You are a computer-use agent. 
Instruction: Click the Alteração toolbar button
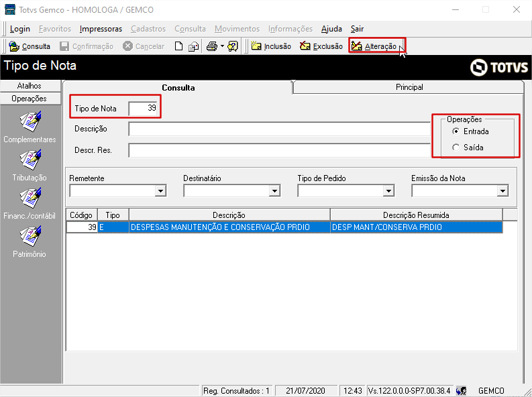[374, 46]
